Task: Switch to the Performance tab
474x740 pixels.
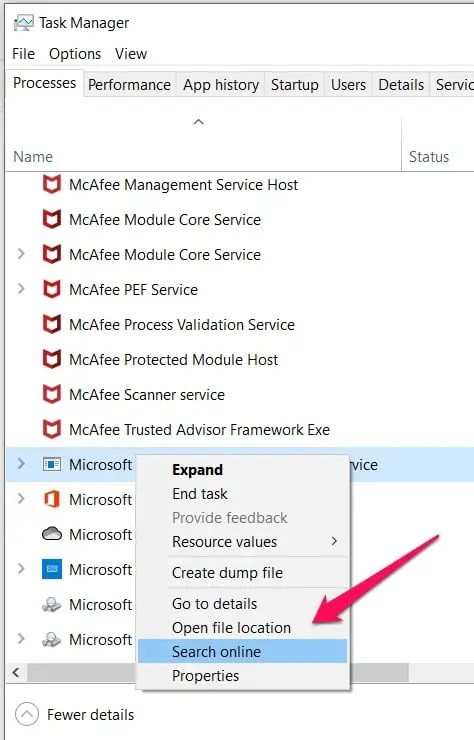Action: click(129, 85)
